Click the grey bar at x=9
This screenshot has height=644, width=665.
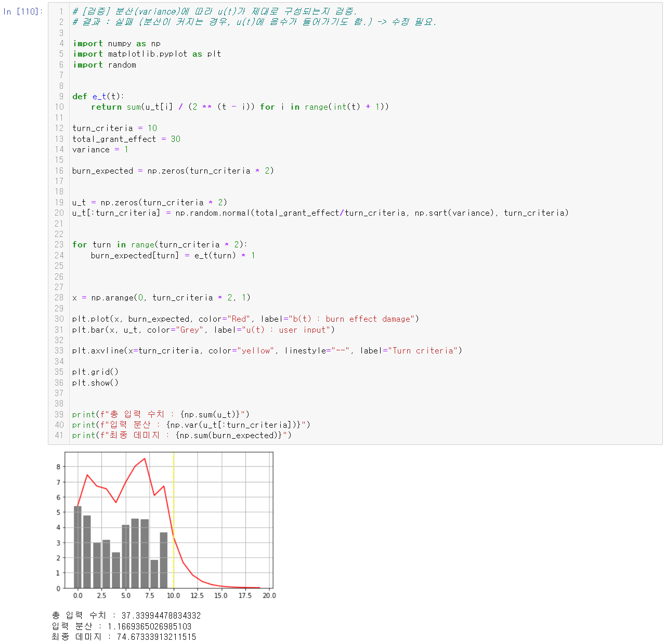pyautogui.click(x=164, y=560)
